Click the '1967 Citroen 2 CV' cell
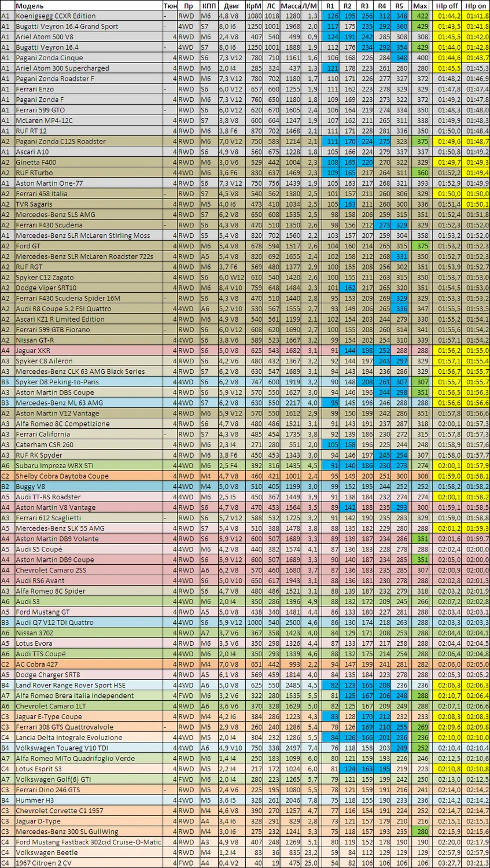The image size is (490, 868). (88, 863)
